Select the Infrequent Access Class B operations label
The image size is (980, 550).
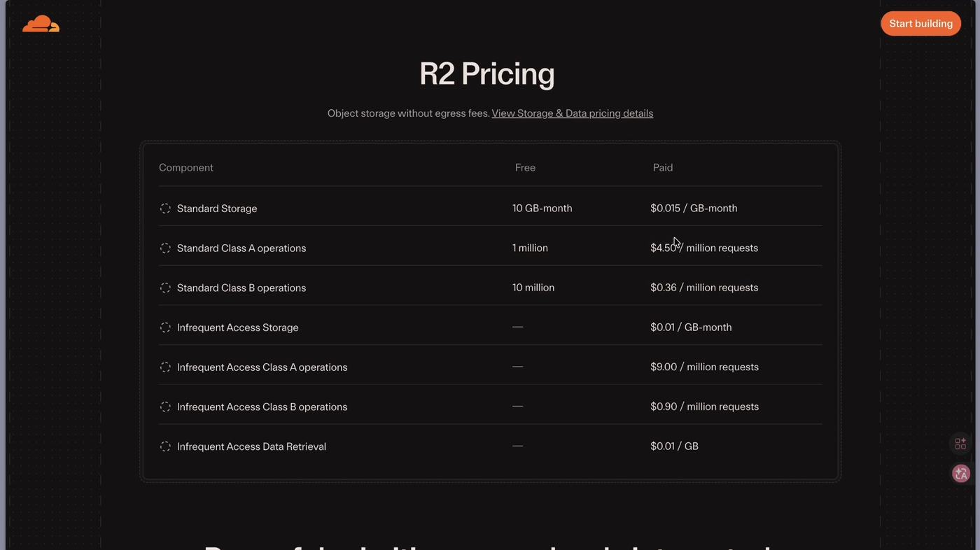(x=262, y=407)
